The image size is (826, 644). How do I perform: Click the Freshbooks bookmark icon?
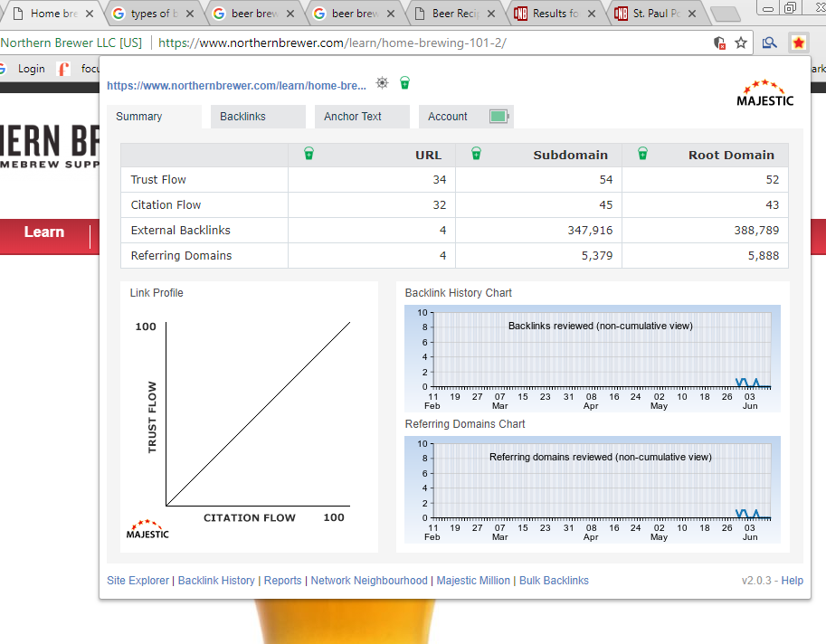[63, 69]
